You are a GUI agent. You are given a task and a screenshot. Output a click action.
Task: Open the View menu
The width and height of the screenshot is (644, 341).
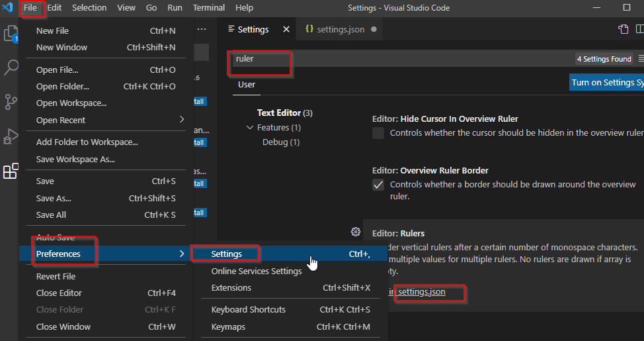[126, 7]
